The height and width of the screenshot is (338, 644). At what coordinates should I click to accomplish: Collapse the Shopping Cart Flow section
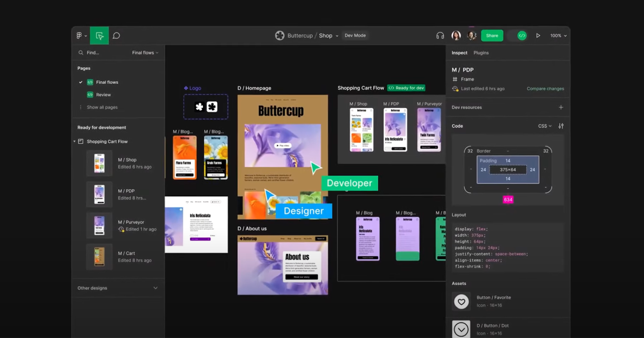coord(74,141)
